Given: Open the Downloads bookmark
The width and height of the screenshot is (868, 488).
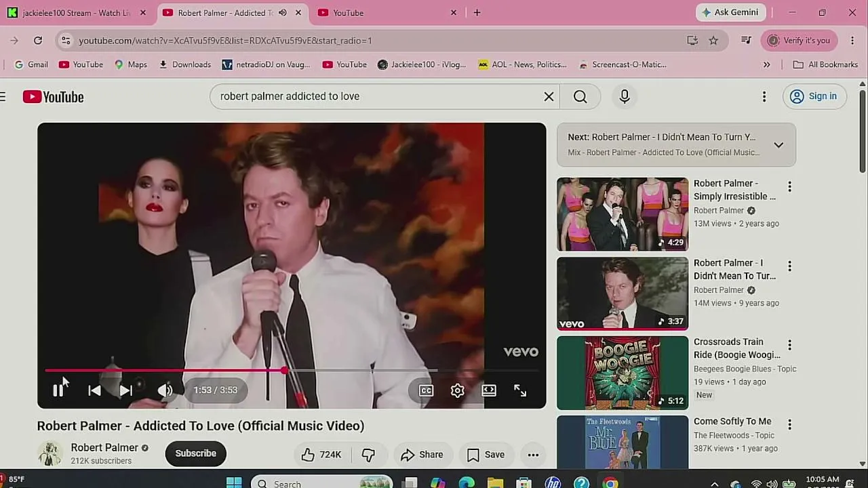Looking at the screenshot, I should point(184,64).
